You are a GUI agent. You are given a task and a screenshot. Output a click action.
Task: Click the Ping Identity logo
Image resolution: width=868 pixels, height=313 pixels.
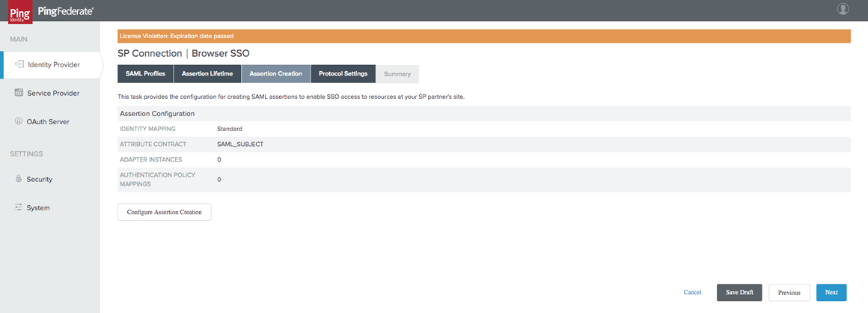[x=20, y=12]
